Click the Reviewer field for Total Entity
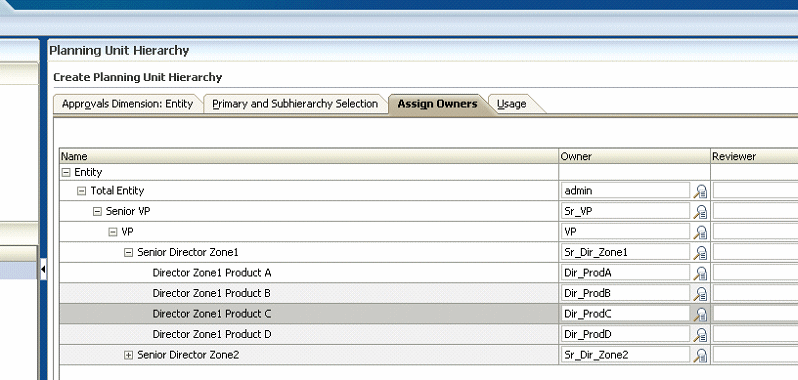 [x=755, y=191]
